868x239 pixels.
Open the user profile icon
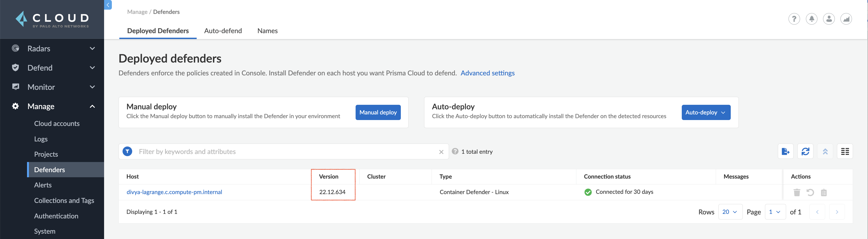click(x=829, y=19)
